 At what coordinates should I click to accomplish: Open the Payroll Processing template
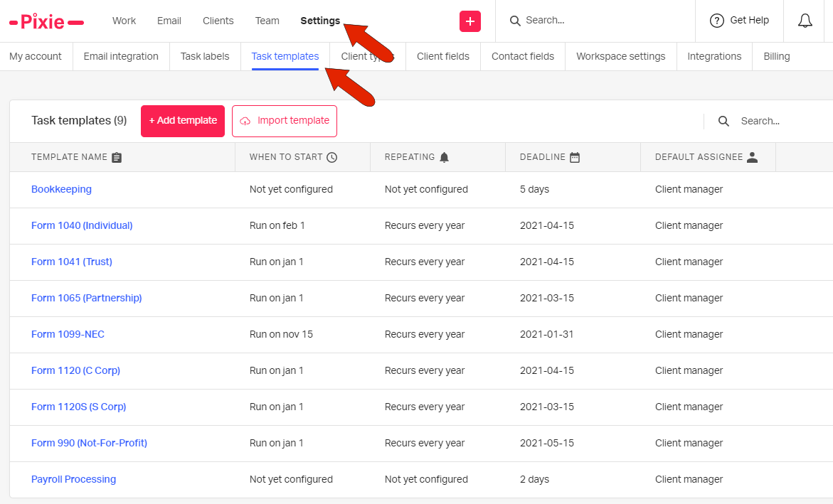73,479
